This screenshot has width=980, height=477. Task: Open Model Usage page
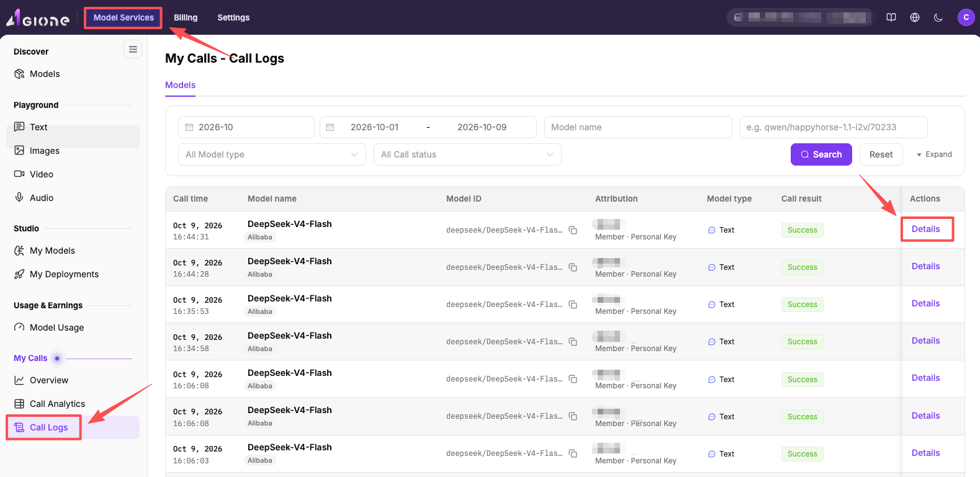(73, 328)
